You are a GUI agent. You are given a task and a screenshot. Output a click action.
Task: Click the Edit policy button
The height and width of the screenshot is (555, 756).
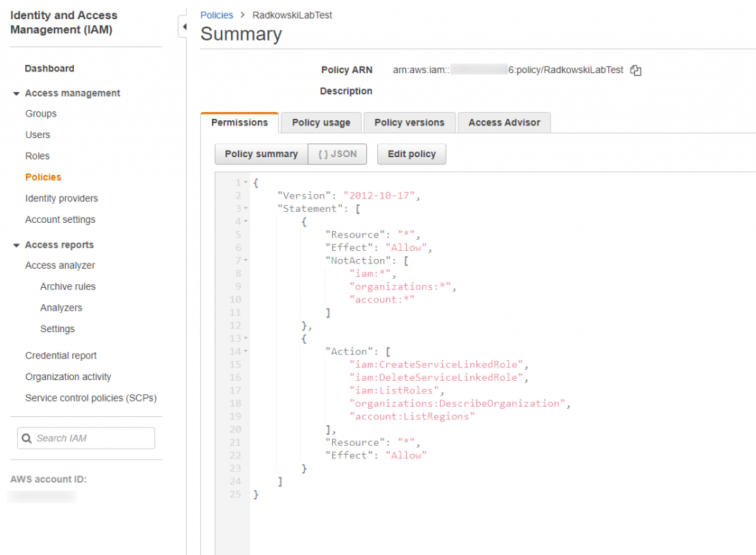(412, 154)
